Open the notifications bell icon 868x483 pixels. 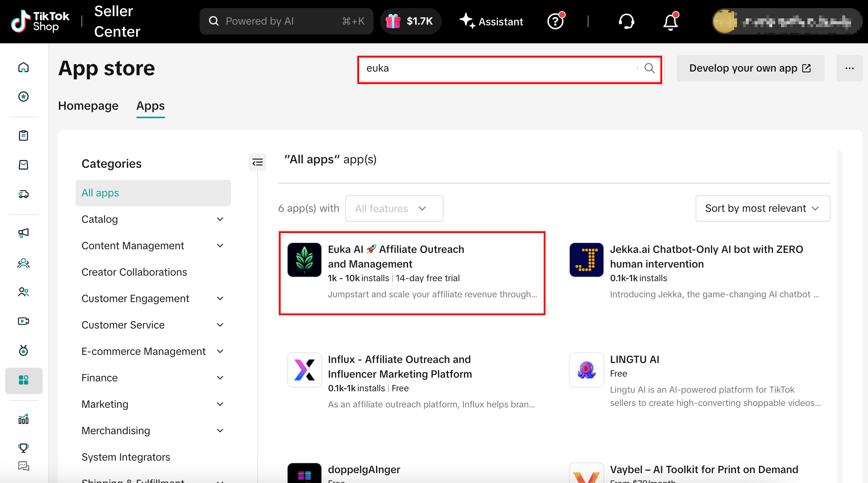671,21
